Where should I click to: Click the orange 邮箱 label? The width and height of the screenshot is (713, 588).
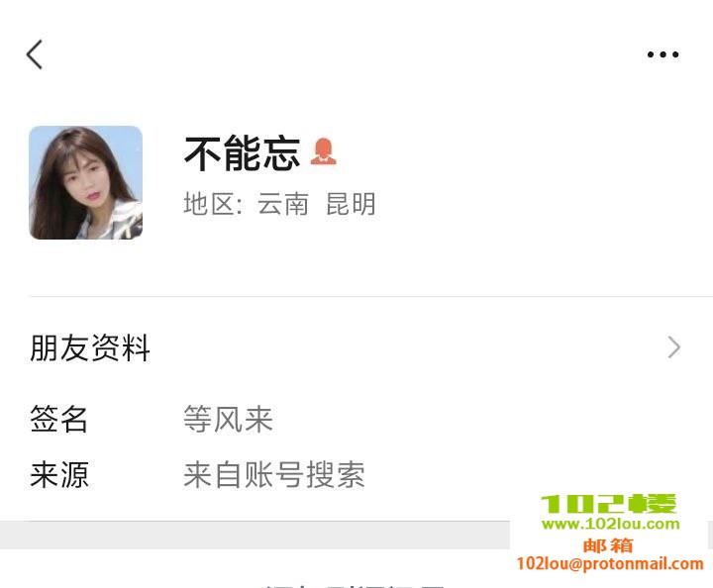pyautogui.click(x=608, y=545)
